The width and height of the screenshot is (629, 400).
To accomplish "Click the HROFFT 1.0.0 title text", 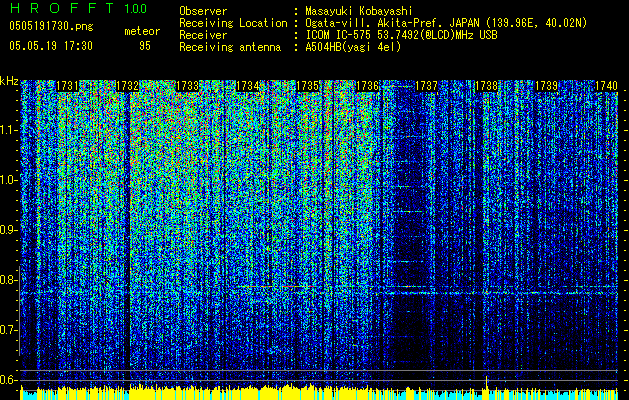I will (x=78, y=8).
